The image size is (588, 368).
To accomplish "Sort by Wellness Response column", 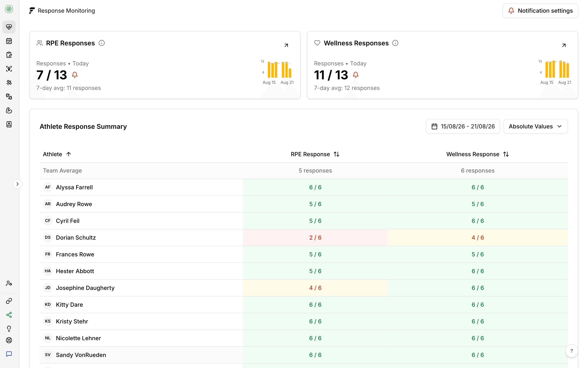I will tap(478, 154).
